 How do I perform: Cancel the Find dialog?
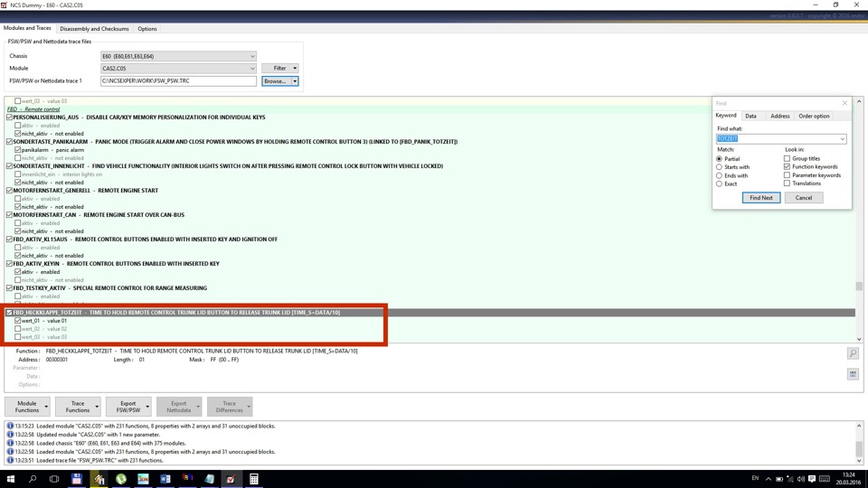804,198
